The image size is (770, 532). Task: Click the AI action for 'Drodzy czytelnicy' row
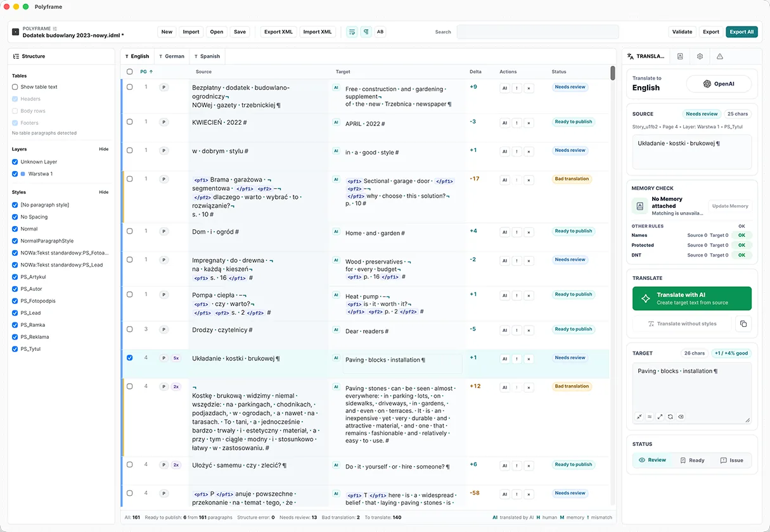point(504,330)
